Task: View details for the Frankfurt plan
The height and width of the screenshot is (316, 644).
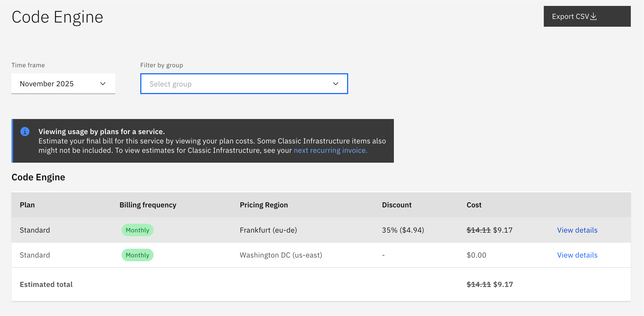Action: pyautogui.click(x=577, y=230)
